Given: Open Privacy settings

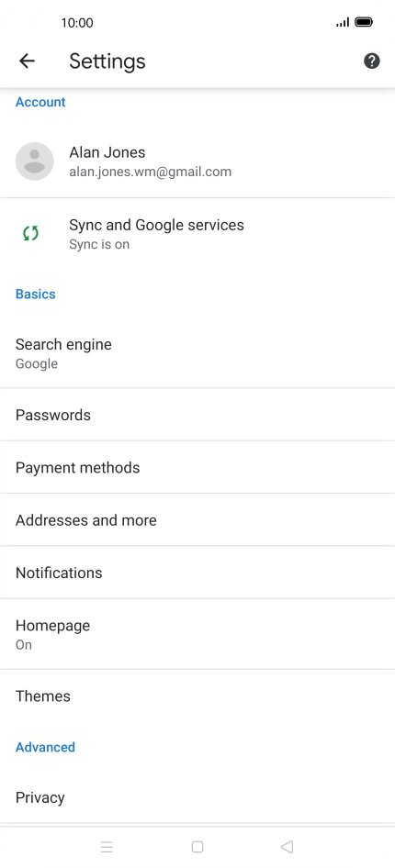Looking at the screenshot, I should 197,797.
